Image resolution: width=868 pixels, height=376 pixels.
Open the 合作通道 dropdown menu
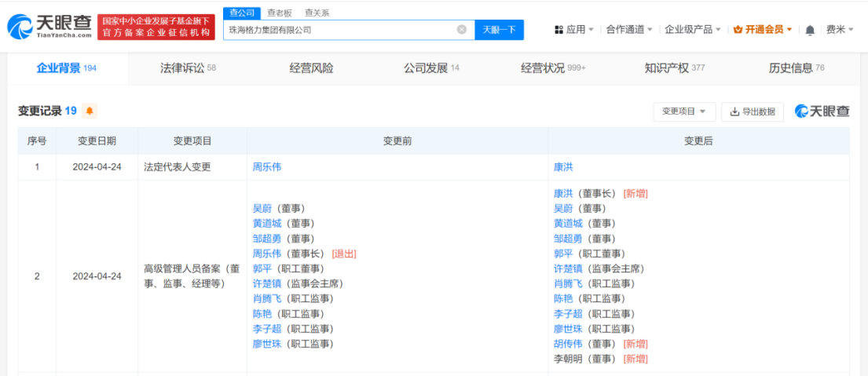coord(629,30)
